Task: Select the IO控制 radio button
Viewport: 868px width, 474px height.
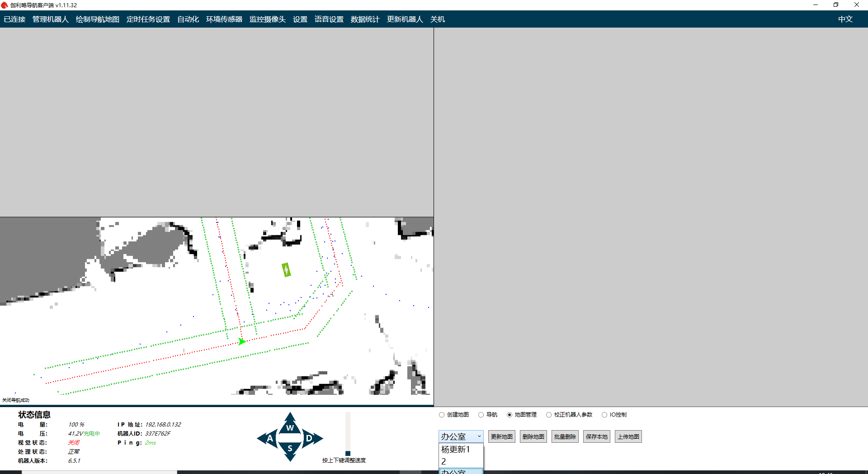Action: click(x=604, y=415)
